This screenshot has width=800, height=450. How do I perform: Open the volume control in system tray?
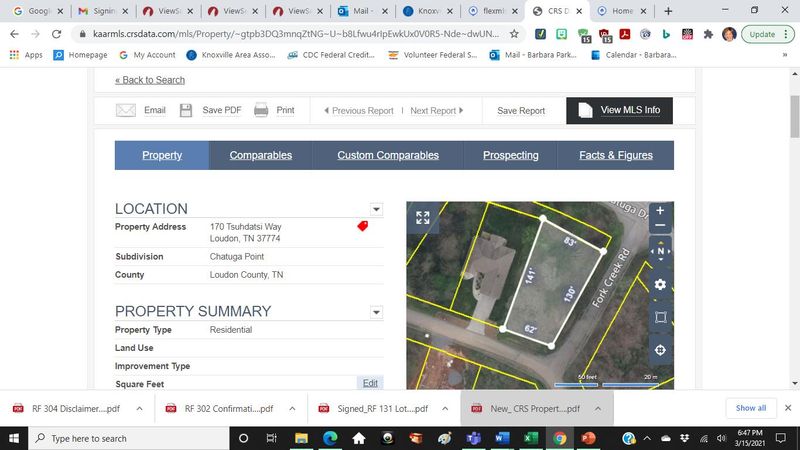[x=721, y=438]
